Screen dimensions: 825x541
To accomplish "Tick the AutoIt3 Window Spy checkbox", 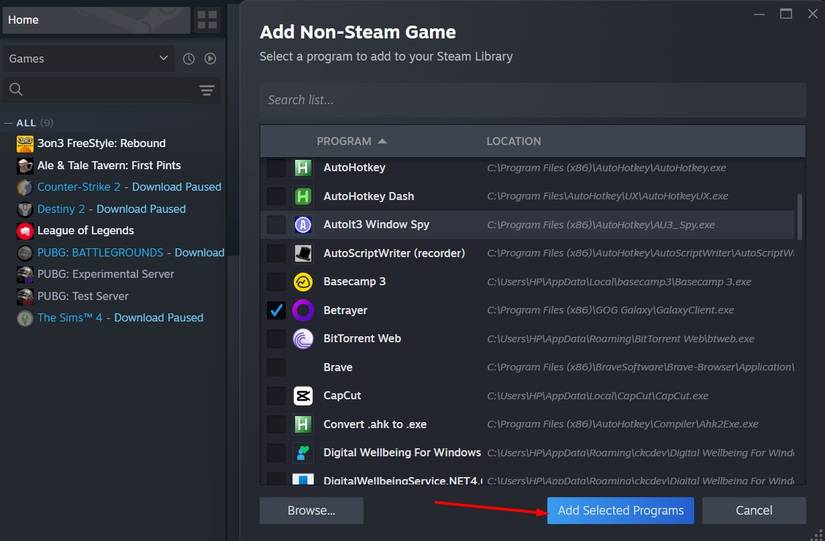I will click(276, 225).
